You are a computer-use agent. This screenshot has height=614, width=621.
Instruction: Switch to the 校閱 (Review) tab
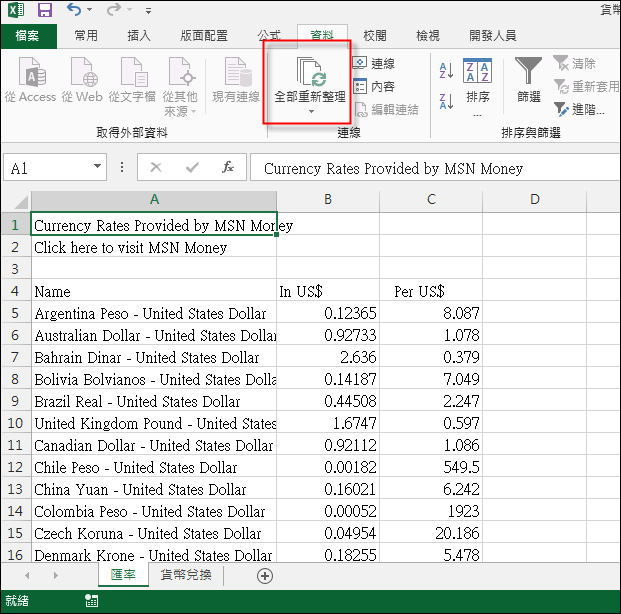[x=375, y=36]
